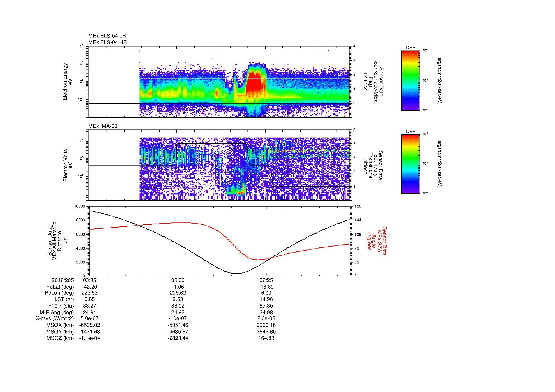The width and height of the screenshot is (555, 392).
Task: Click the top color bar units label
Action: click(440, 81)
